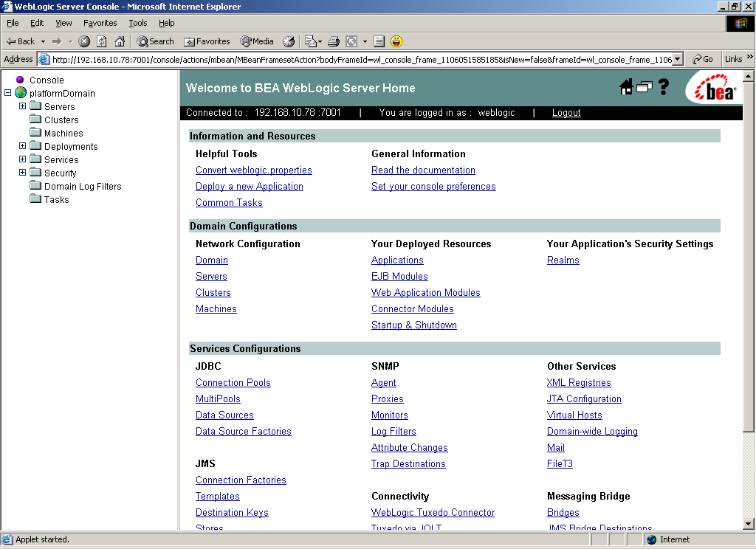
Task: Click the browser Refresh icon
Action: [102, 41]
